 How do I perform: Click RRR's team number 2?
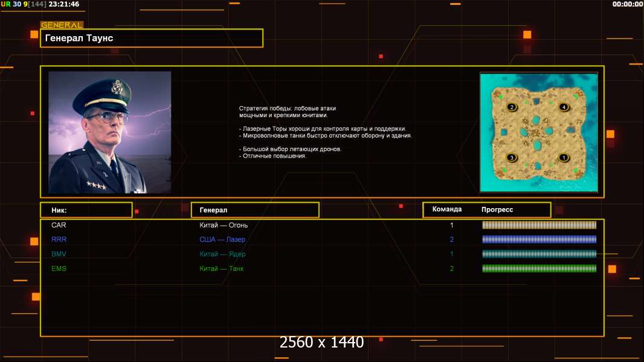(x=452, y=240)
